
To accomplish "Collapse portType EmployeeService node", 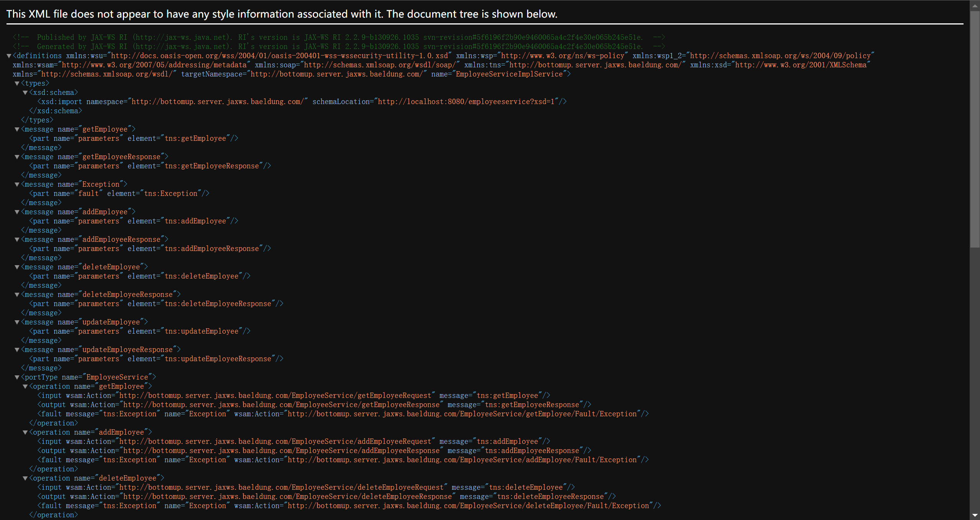I will click(17, 377).
